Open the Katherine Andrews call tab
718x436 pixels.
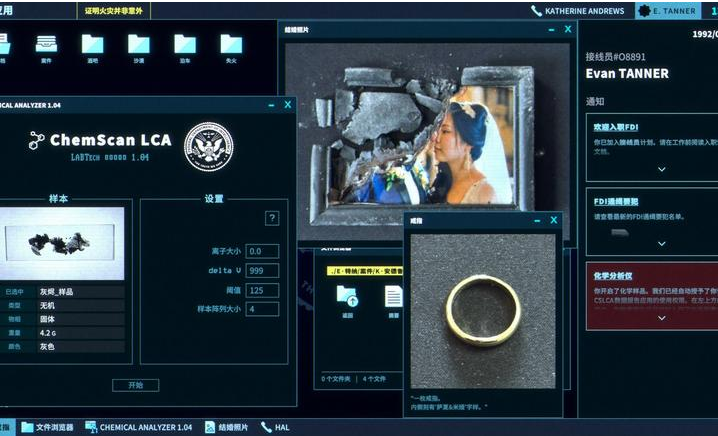click(578, 11)
